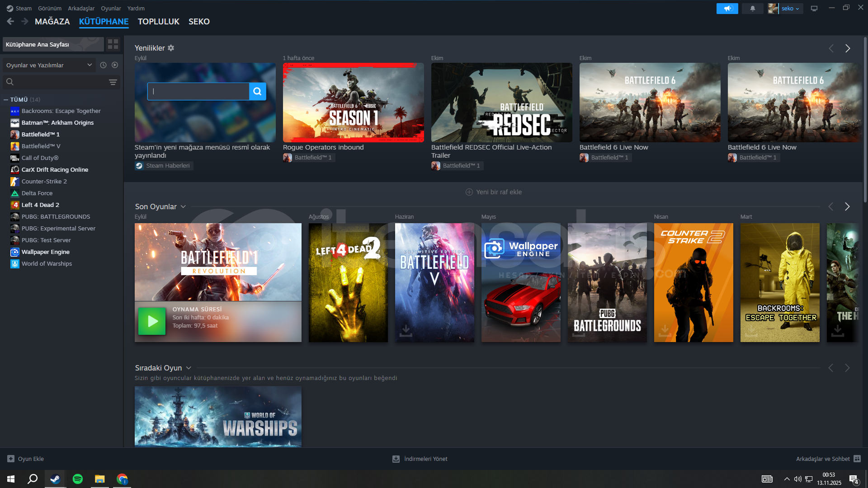Open İndirmeleri Yönet downloads link

[x=420, y=459]
